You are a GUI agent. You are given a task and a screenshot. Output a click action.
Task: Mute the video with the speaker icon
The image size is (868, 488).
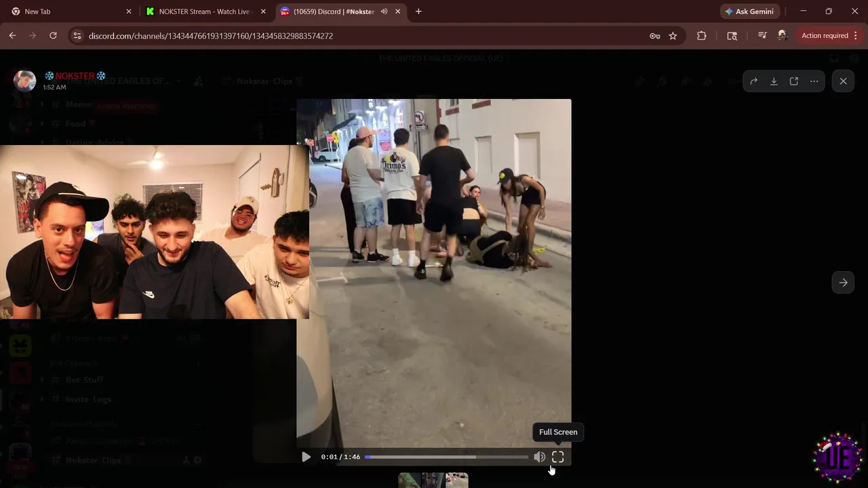tap(539, 457)
